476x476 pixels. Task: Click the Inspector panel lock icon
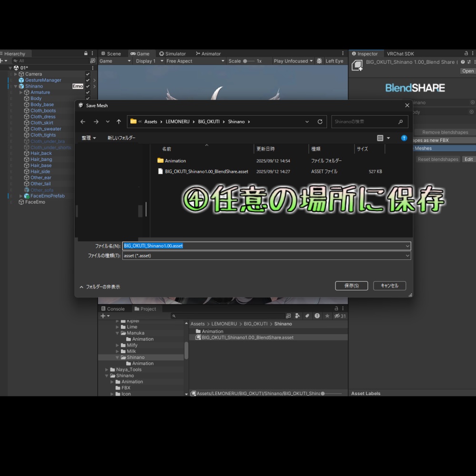pos(466,53)
